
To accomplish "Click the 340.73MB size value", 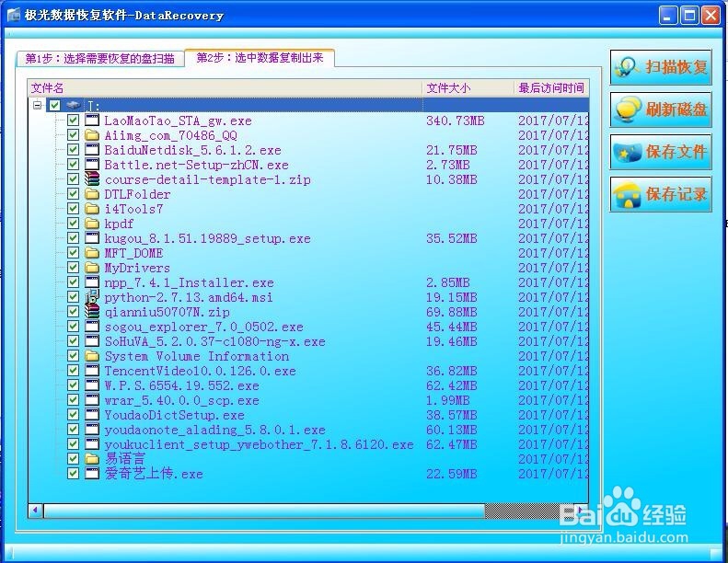I will (x=455, y=121).
